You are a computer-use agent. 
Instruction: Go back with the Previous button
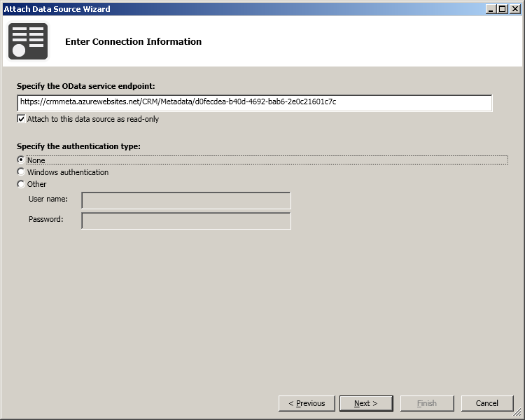coord(306,403)
